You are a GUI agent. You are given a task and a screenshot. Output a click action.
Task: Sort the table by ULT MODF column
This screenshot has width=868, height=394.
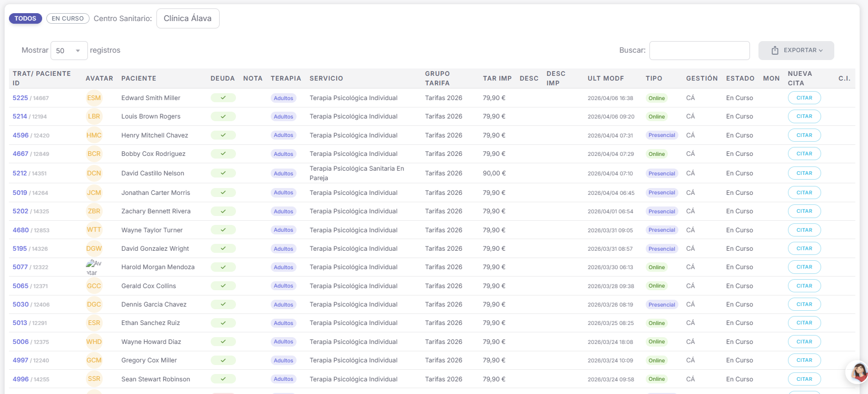click(605, 78)
